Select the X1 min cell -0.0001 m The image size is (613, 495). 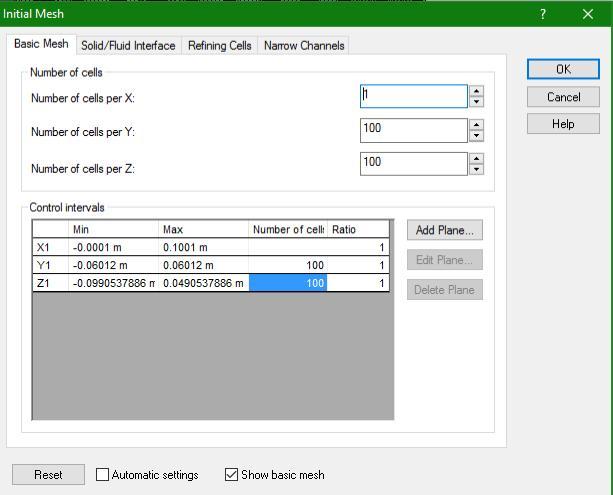coord(113,247)
